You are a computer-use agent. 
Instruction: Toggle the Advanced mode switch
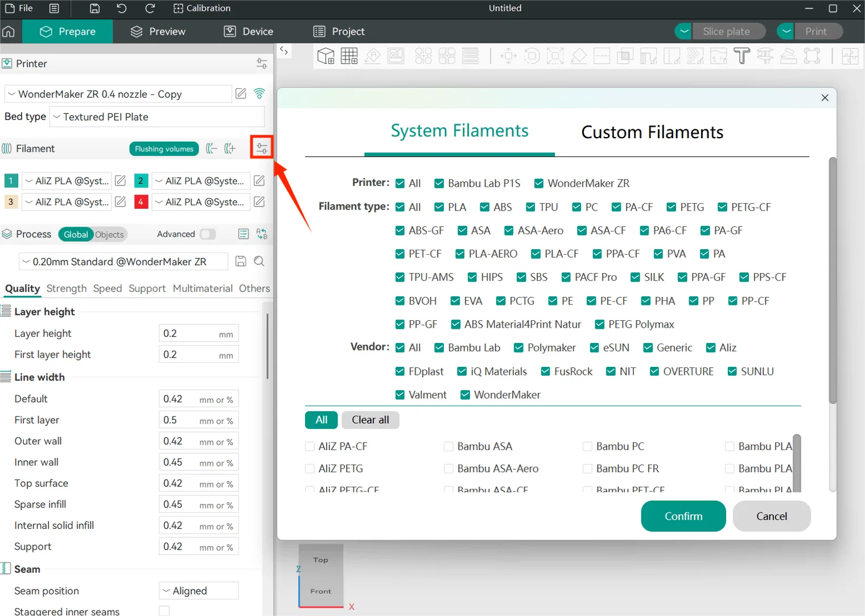[x=208, y=234]
